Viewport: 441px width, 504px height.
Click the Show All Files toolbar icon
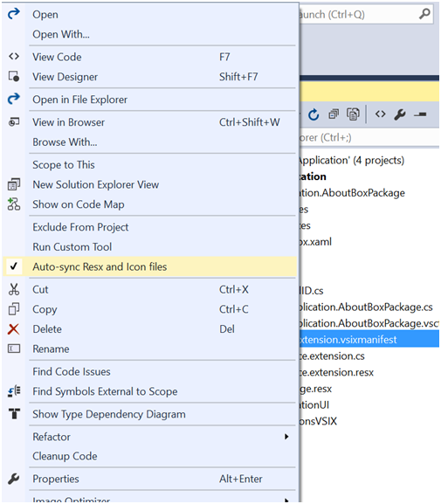click(353, 114)
